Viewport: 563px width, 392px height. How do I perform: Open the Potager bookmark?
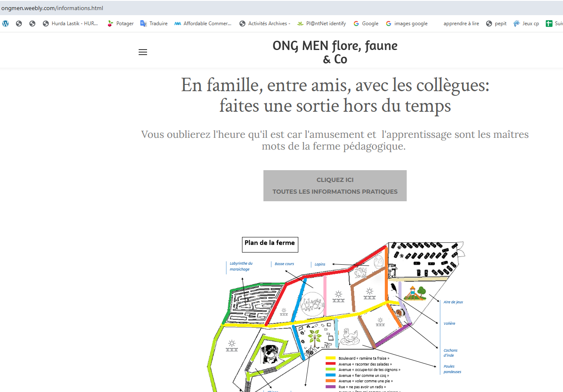[120, 24]
